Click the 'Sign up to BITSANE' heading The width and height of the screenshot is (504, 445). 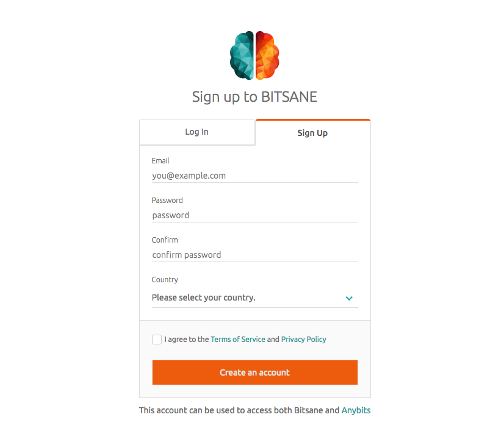point(254,97)
